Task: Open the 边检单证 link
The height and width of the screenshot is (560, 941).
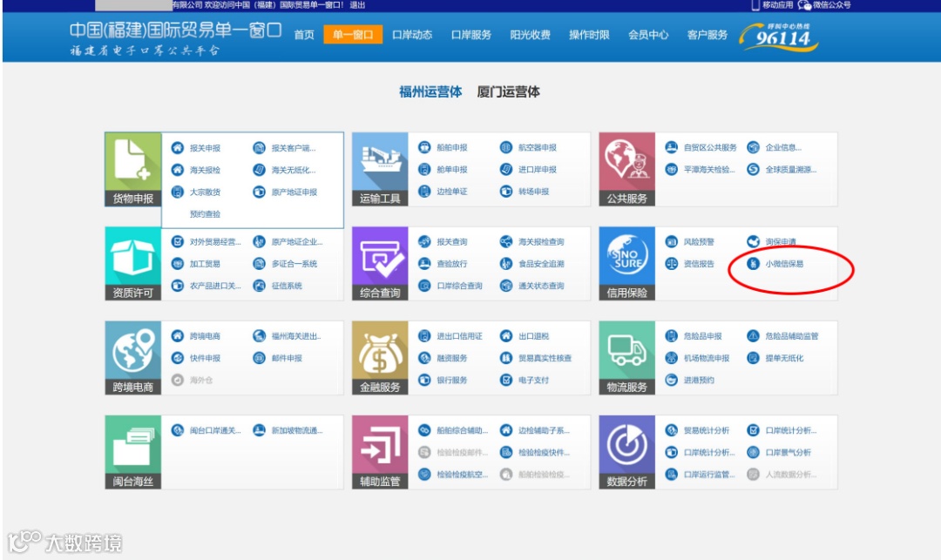Action: tap(452, 192)
